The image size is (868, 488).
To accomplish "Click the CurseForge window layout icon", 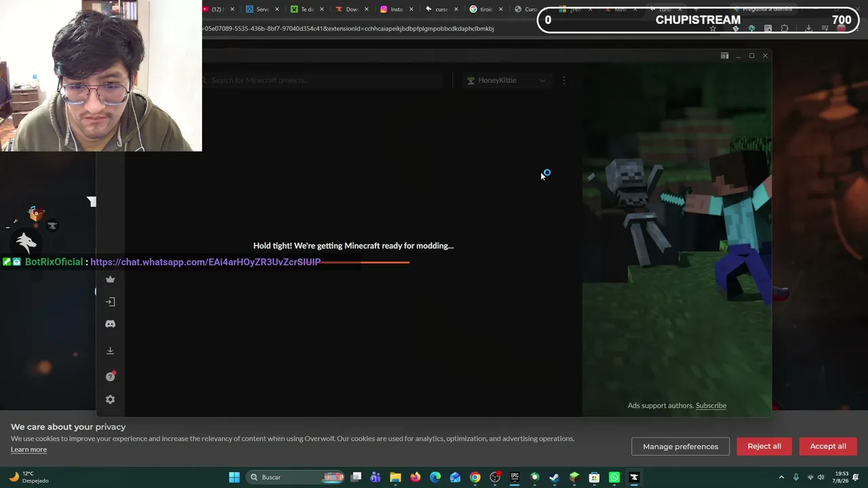I will click(x=724, y=56).
